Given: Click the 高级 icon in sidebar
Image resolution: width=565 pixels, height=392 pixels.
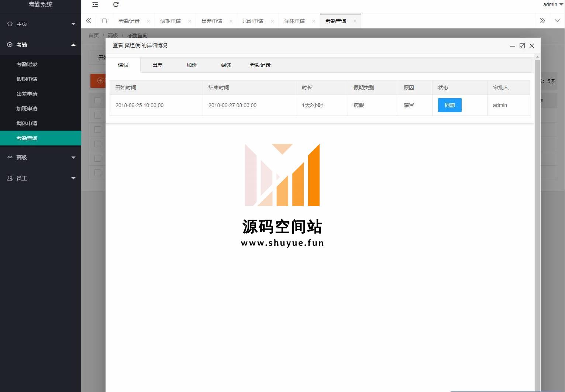Looking at the screenshot, I should tap(10, 157).
